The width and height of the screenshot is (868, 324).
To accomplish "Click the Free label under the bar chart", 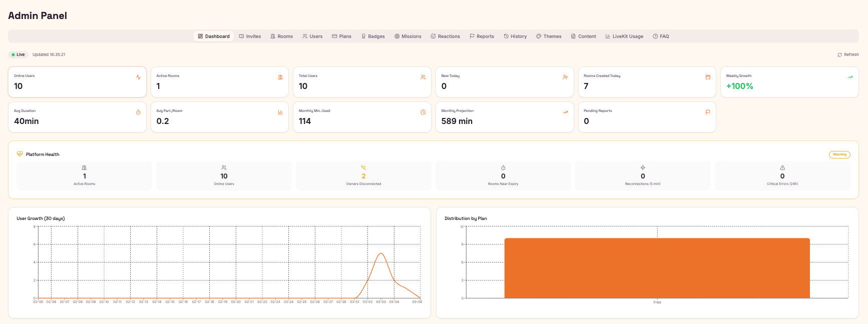I will [x=657, y=302].
